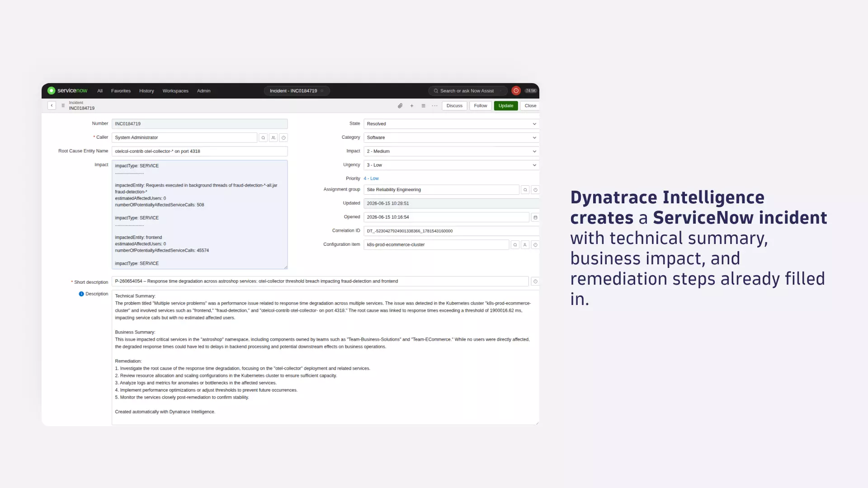Open the Category dropdown showing Software
The height and width of the screenshot is (488, 868).
tap(451, 137)
